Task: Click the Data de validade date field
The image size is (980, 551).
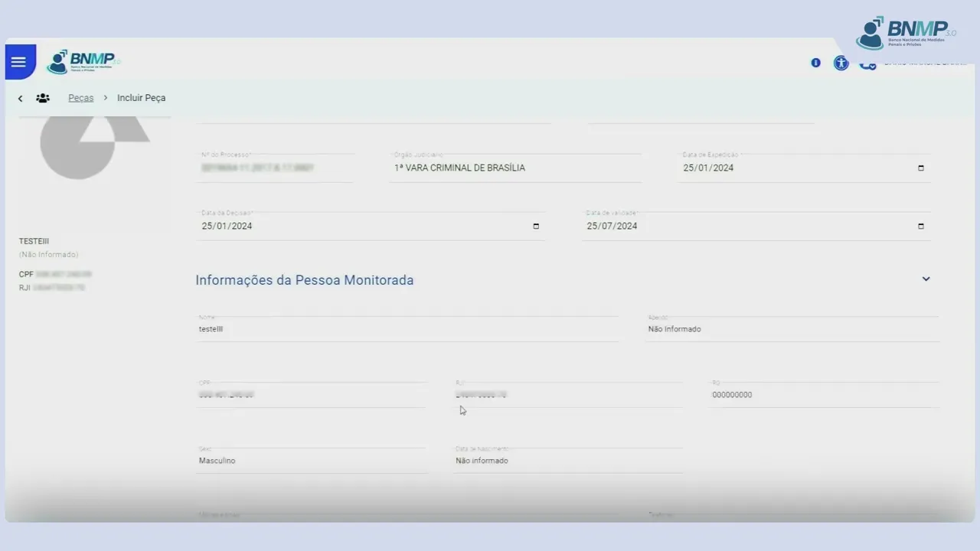Action: (x=756, y=226)
